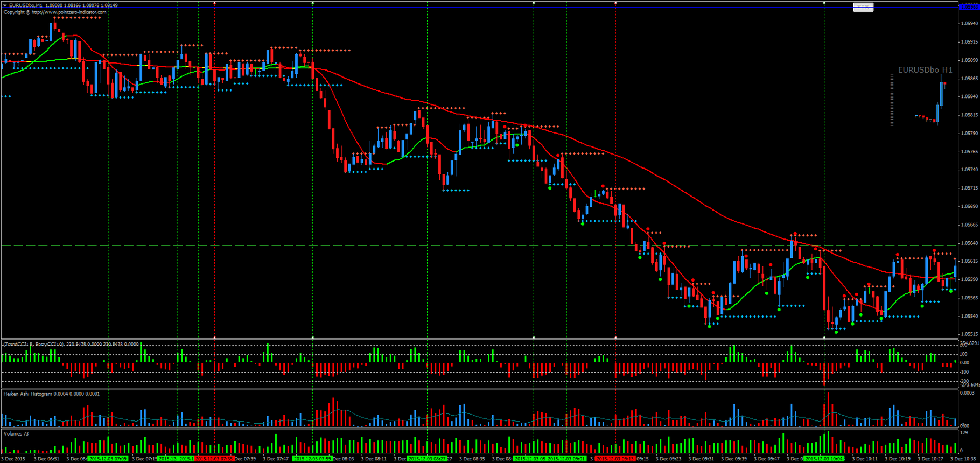Click the FIB button on the chart
This screenshot has width=980, height=463.
tap(863, 7)
